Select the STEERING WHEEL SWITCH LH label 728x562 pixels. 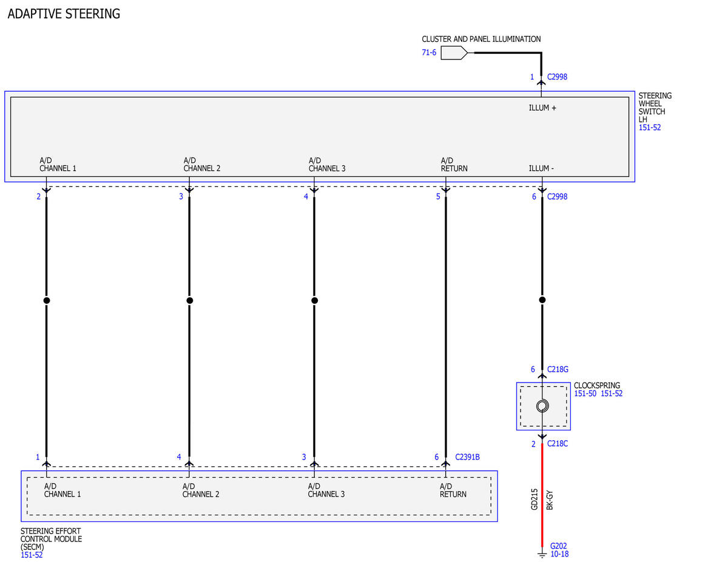(x=655, y=108)
